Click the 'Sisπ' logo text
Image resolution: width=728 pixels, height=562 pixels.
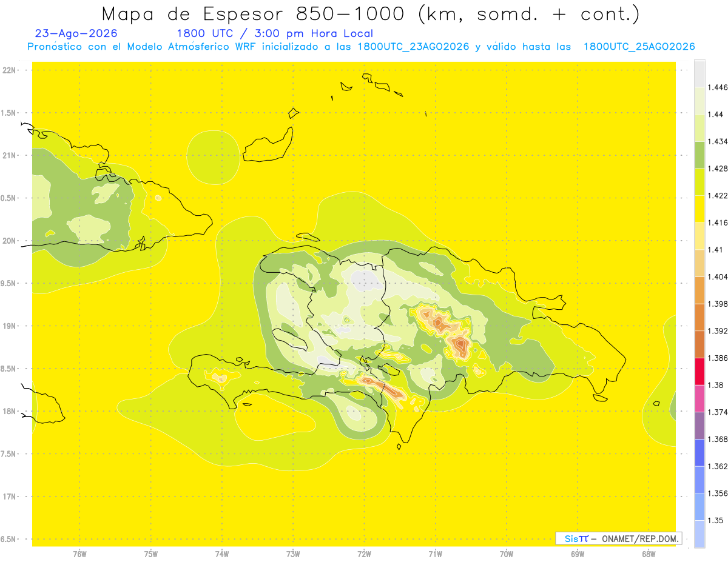point(576,538)
